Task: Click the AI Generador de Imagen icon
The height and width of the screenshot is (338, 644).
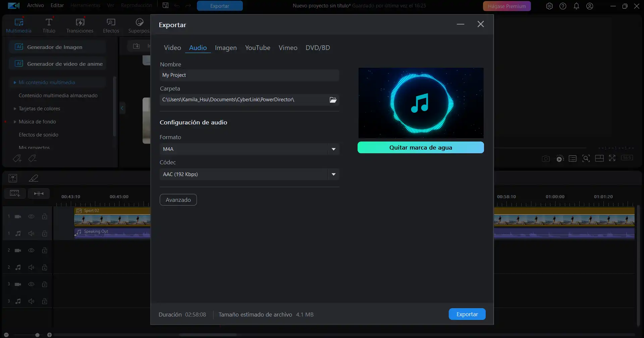Action: click(19, 47)
